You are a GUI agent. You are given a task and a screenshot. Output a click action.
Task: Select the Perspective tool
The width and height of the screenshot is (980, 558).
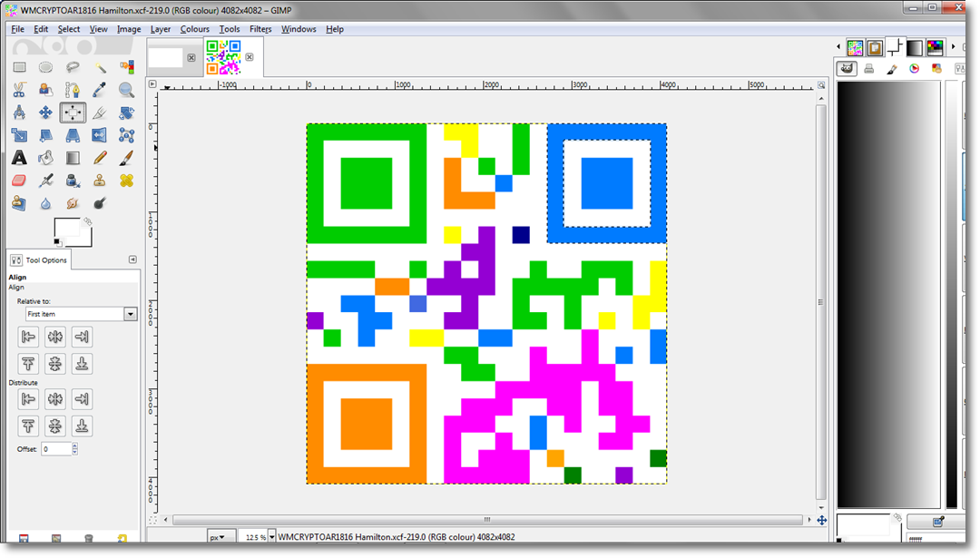[x=73, y=135]
